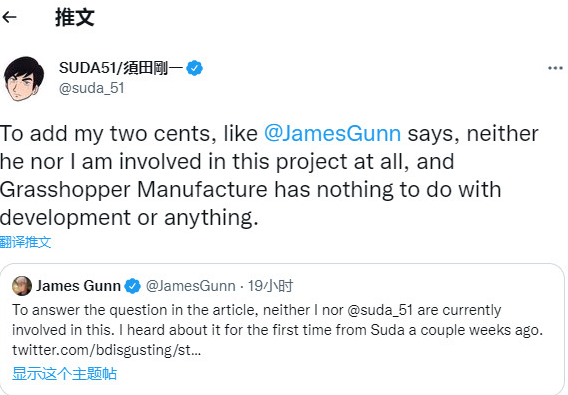568x395 pixels.
Task: Click 显示这个主题帖 to show the thread
Action: 64,374
